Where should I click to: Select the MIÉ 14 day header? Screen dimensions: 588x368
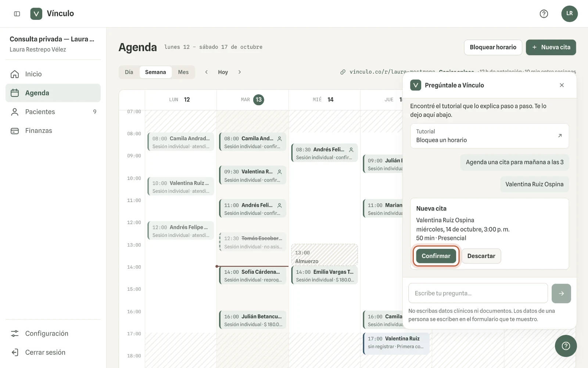[x=324, y=100]
